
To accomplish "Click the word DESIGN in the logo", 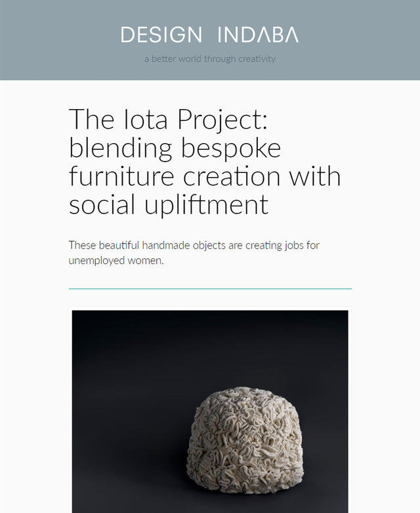I will click(161, 35).
